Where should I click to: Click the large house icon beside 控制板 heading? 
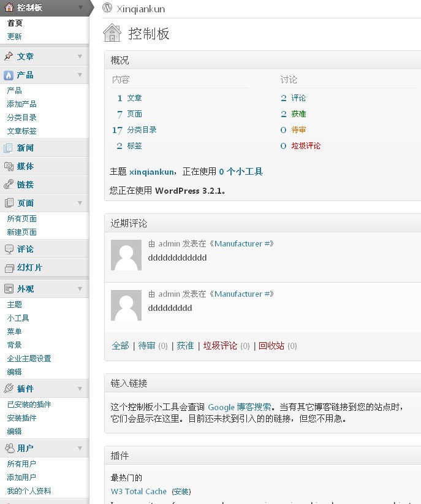tap(112, 32)
